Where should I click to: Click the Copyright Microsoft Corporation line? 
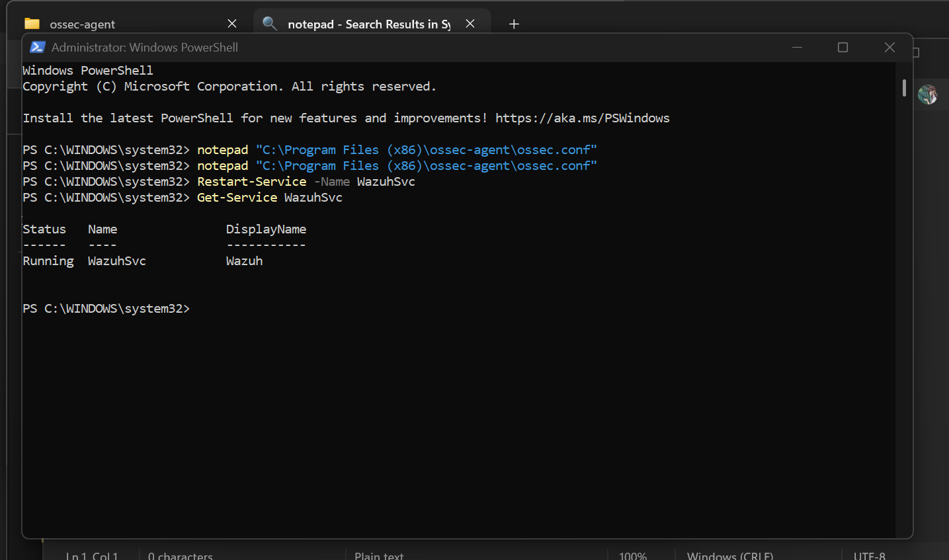click(229, 87)
